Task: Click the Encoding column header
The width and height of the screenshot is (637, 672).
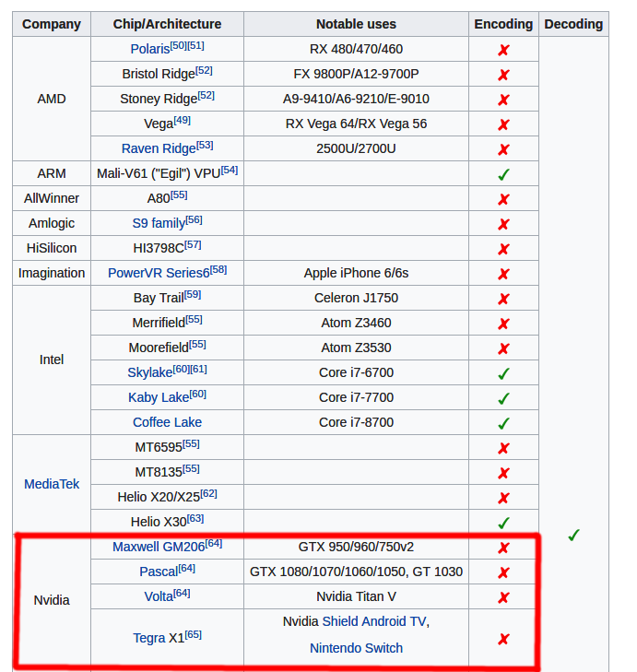Action: [x=503, y=24]
